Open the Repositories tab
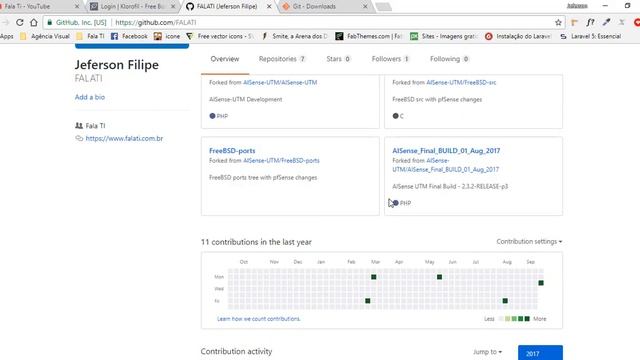640x360 pixels. [x=282, y=59]
